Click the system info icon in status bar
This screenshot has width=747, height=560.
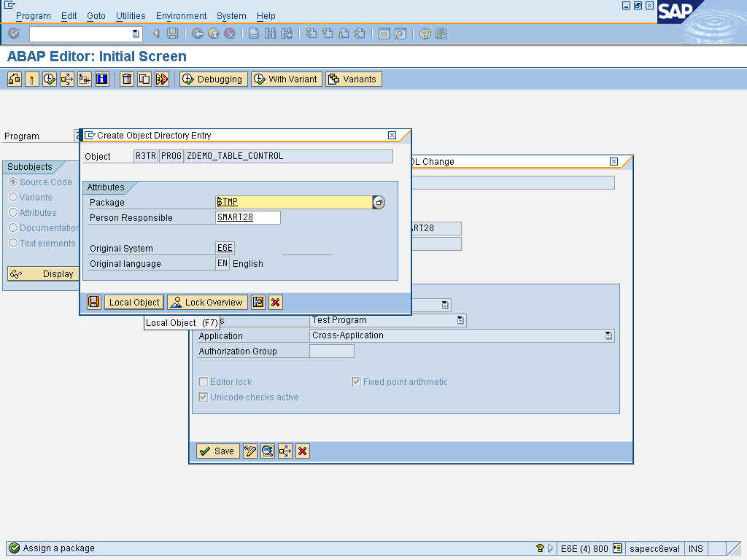point(617,548)
